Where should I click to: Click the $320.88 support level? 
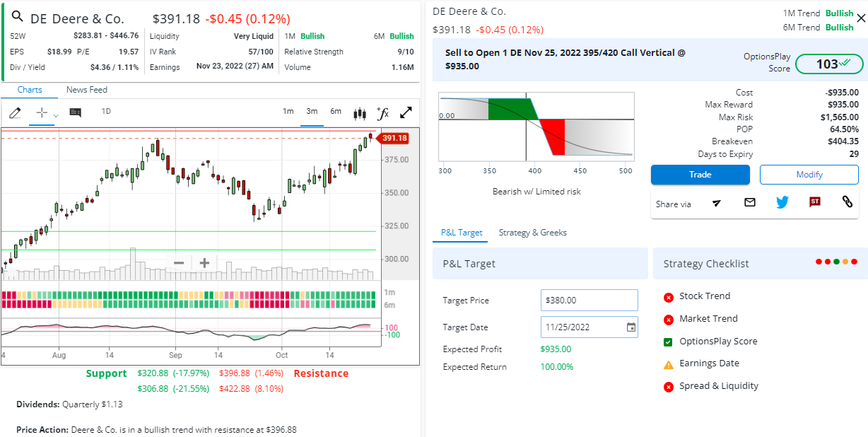click(x=153, y=373)
